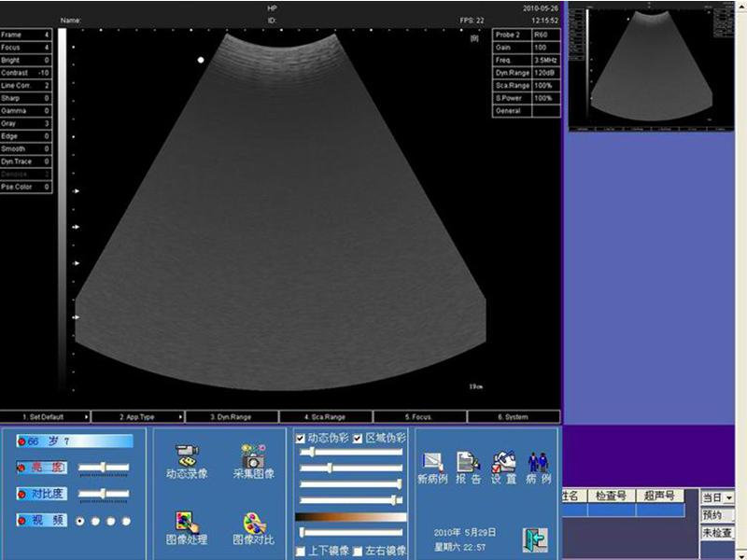Open the 图像对比 image compare palette icon
Viewport: 747px width, 560px height.
(253, 523)
